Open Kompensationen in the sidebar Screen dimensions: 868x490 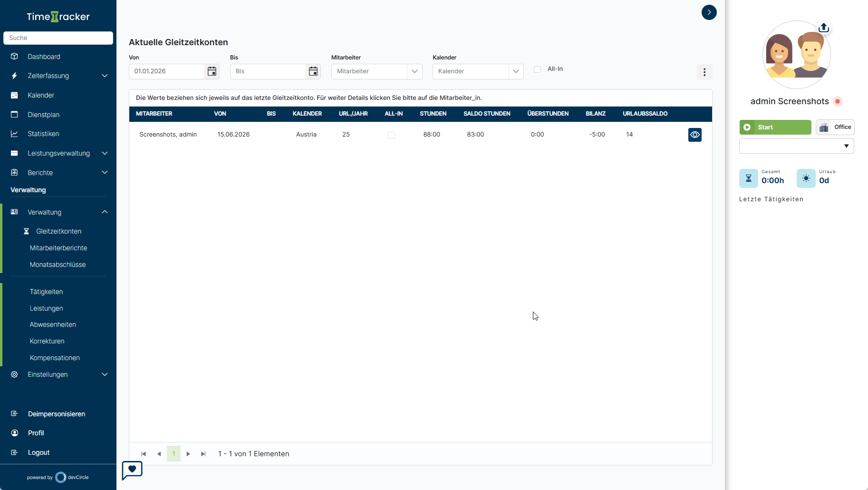(55, 358)
